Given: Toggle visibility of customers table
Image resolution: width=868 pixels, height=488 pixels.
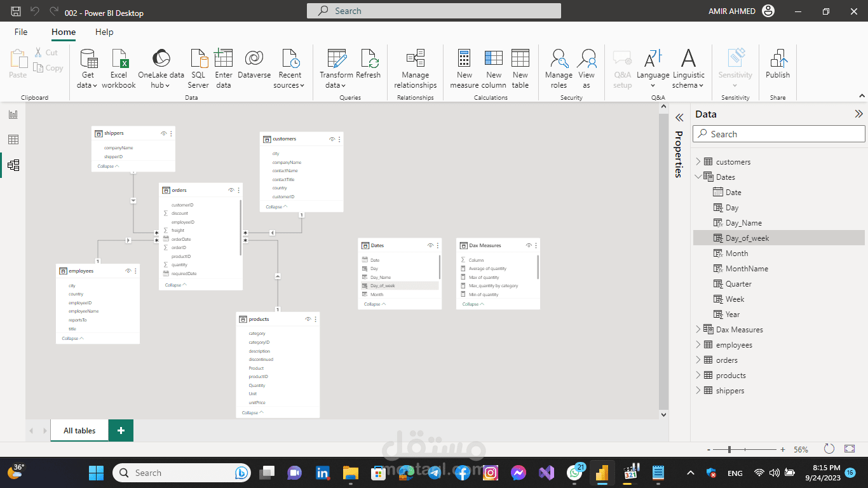Looking at the screenshot, I should point(332,139).
